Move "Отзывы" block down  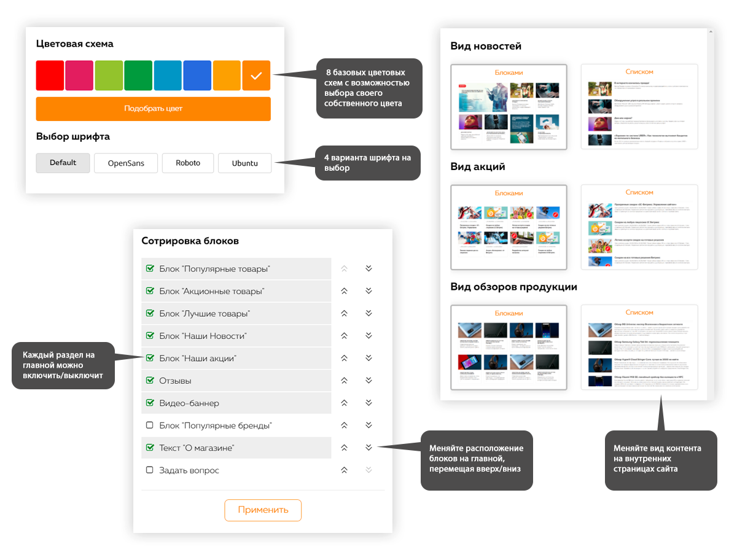pos(368,381)
